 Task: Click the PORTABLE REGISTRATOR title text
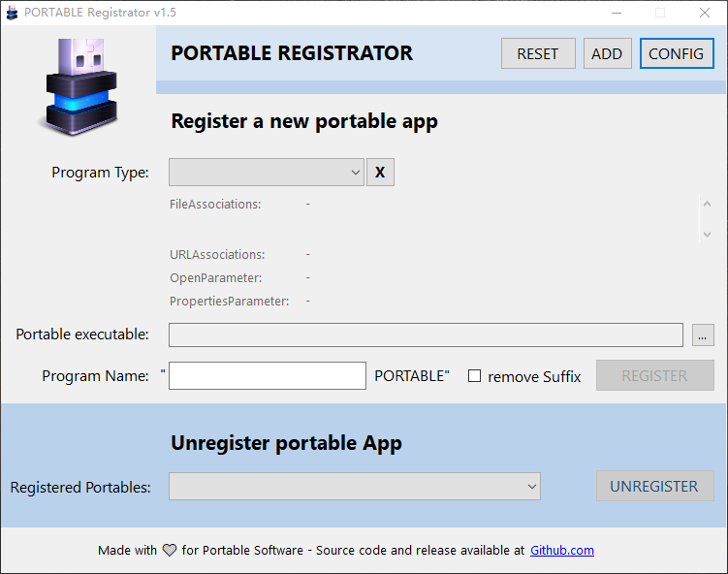pyautogui.click(x=292, y=53)
